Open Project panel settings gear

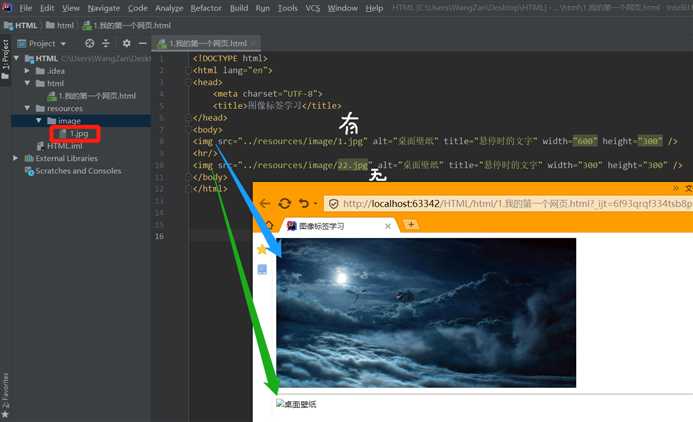[x=126, y=44]
